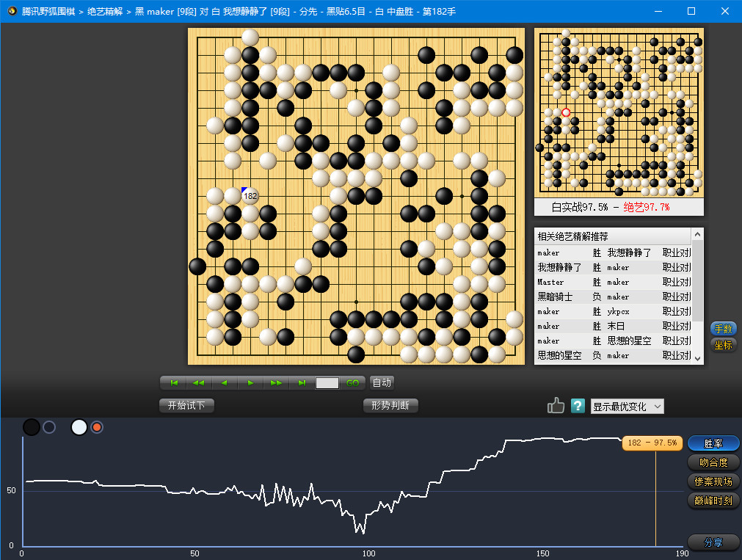This screenshot has height=560, width=742.
Task: Click the large white stone legend icon
Action: tap(79, 427)
